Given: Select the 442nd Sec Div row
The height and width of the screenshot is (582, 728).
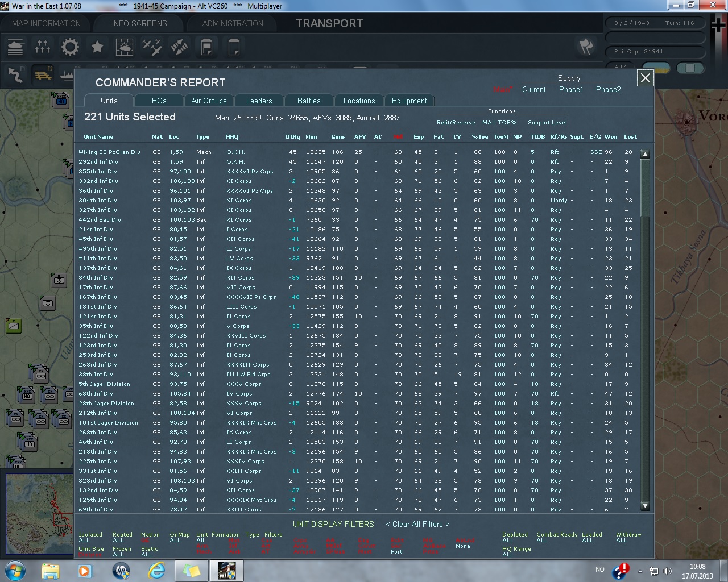Looking at the screenshot, I should point(358,219).
